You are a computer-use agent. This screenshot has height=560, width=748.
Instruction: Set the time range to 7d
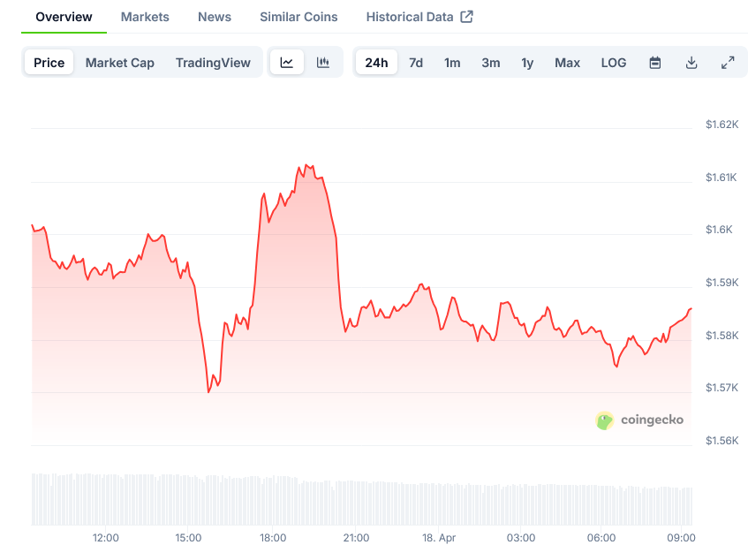point(416,63)
